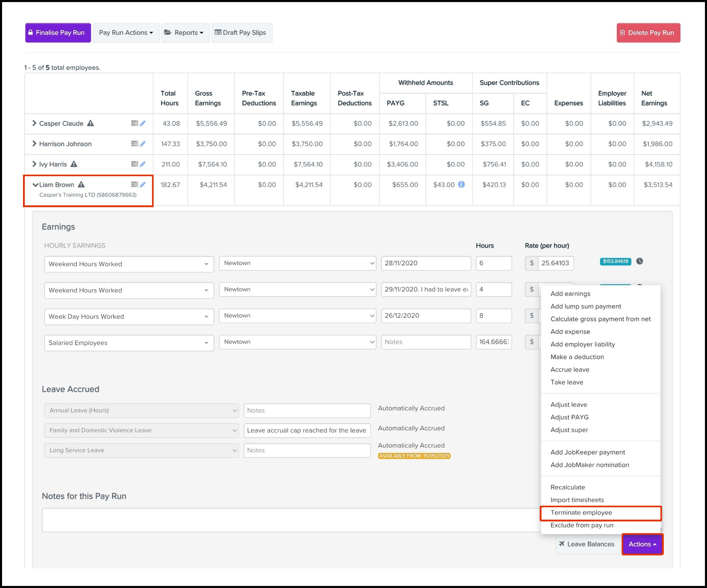Click Casper Claude's warning triangle icon
707x588 pixels.
[x=90, y=123]
